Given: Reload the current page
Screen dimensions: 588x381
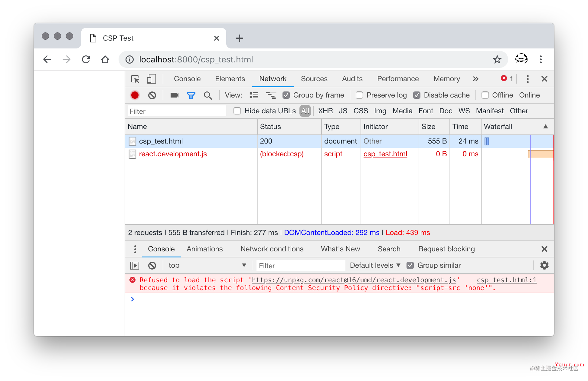Looking at the screenshot, I should point(86,59).
